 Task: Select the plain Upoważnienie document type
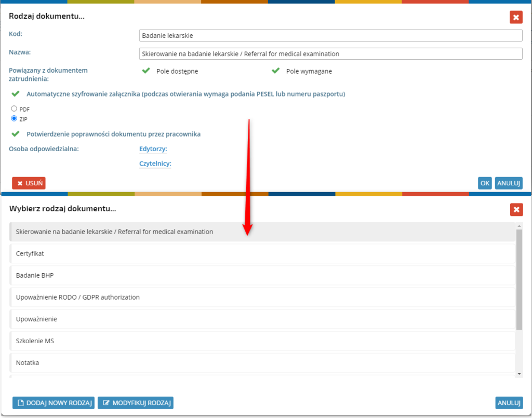point(262,319)
